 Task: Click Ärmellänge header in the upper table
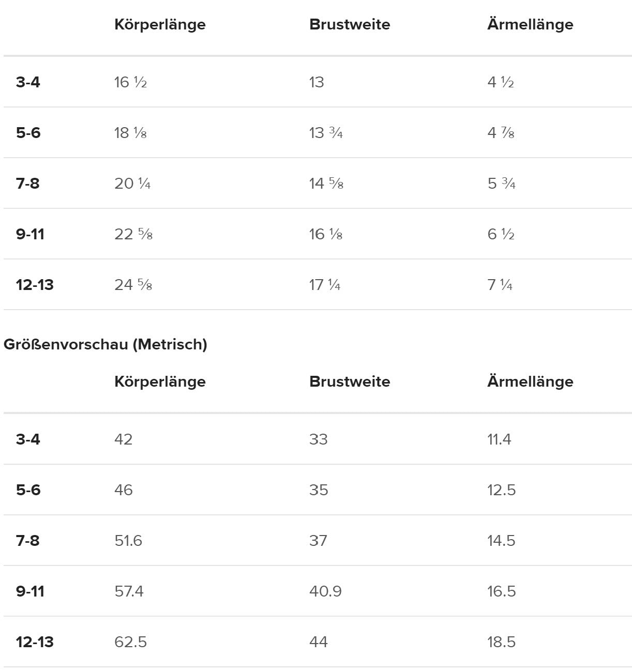[530, 25]
